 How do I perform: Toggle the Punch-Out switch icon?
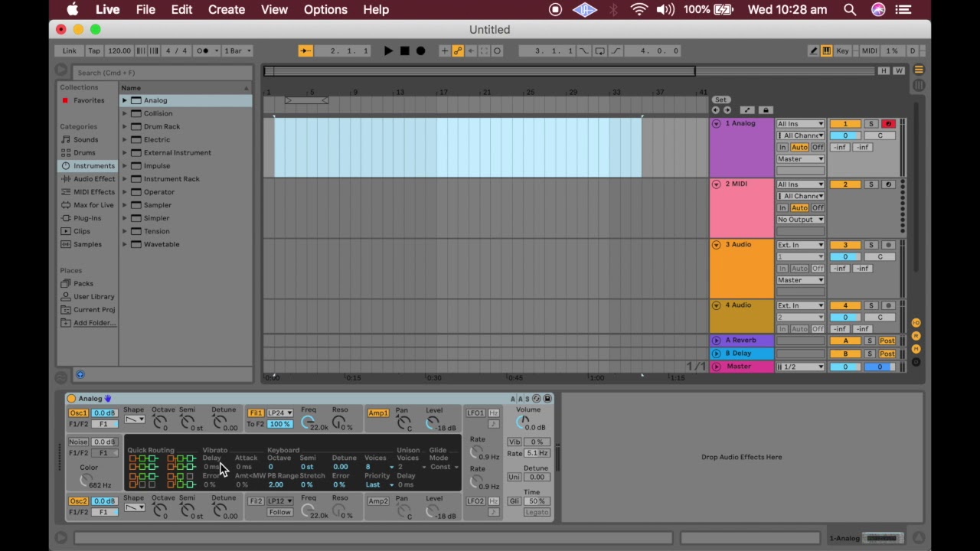616,51
